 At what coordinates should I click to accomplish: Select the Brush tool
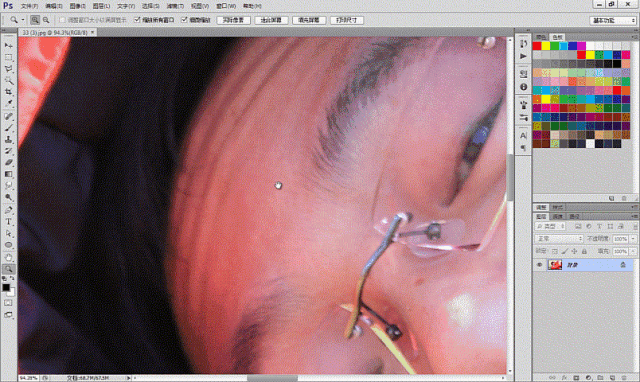coord(9,128)
